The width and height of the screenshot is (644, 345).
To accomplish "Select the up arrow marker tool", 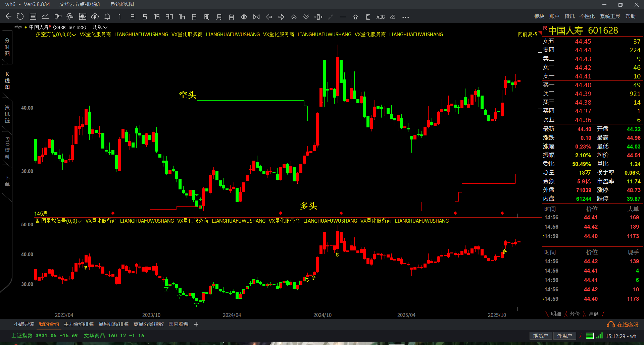I will point(356,17).
